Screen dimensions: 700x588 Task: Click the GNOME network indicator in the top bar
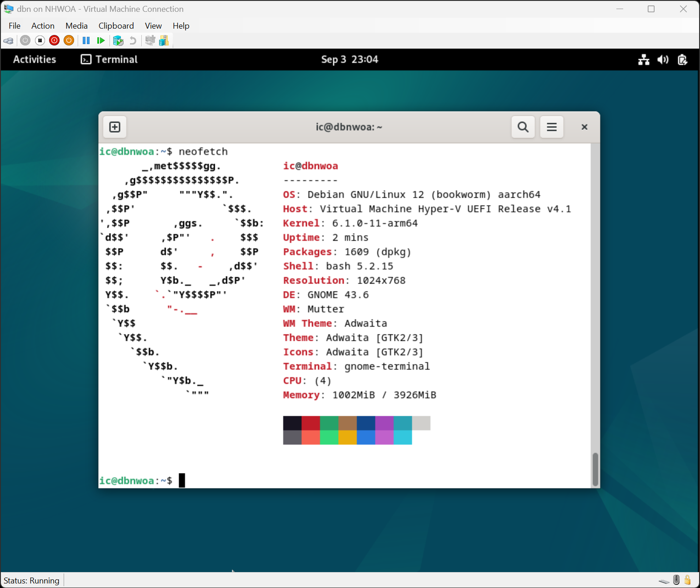tap(644, 60)
